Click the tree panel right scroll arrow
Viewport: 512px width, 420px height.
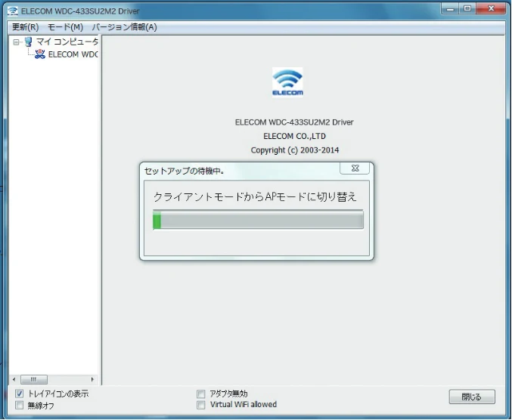(x=92, y=379)
